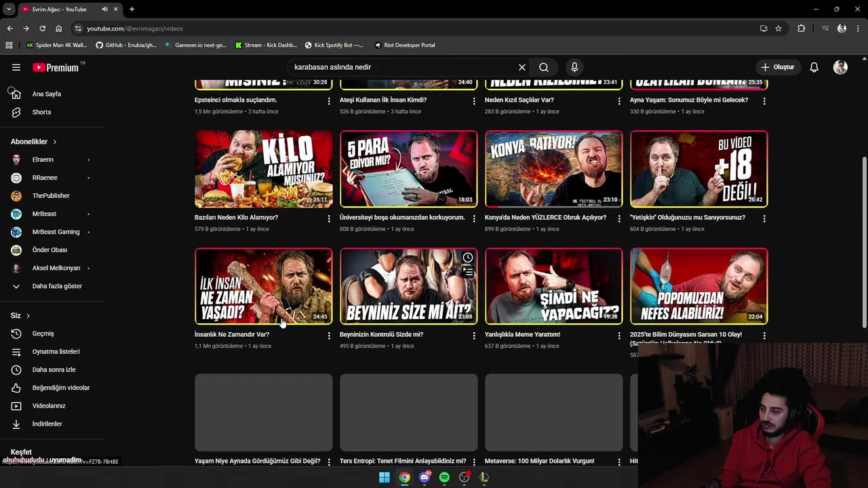Open Discord from the taskbar
Viewport: 868px width, 488px height.
(x=425, y=477)
